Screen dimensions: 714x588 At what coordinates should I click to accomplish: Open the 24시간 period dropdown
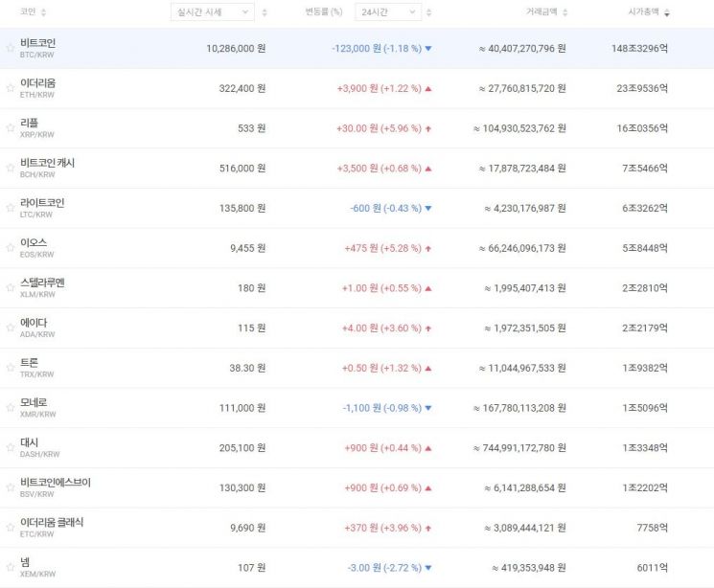[388, 12]
